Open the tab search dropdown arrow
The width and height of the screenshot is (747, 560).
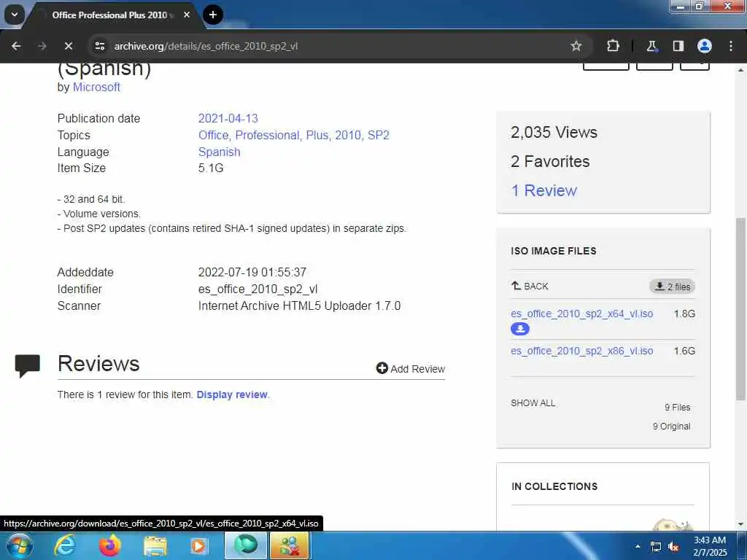point(15,15)
